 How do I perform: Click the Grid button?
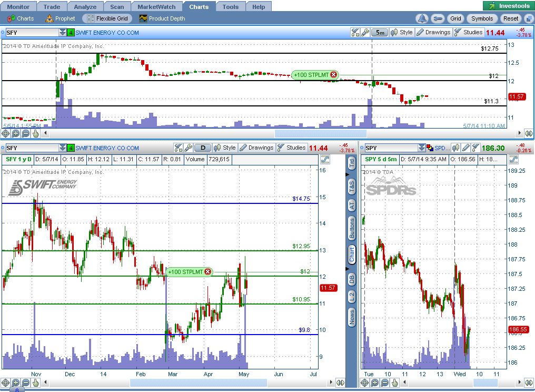(x=455, y=18)
